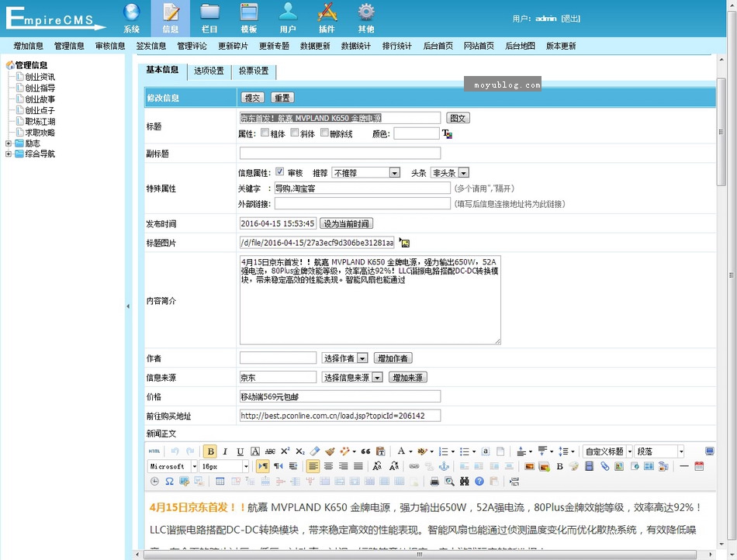
Task: Print the editor content
Action: click(434, 482)
